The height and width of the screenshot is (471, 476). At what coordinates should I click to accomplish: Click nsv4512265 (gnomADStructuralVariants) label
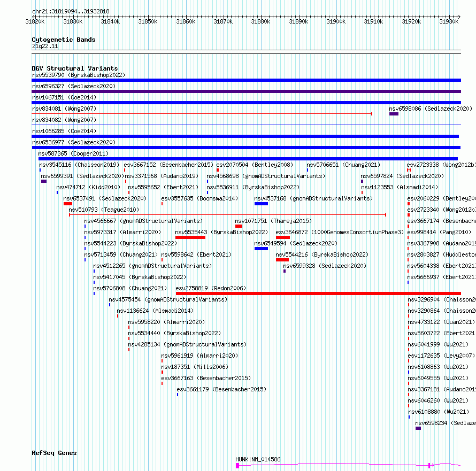[x=152, y=266]
